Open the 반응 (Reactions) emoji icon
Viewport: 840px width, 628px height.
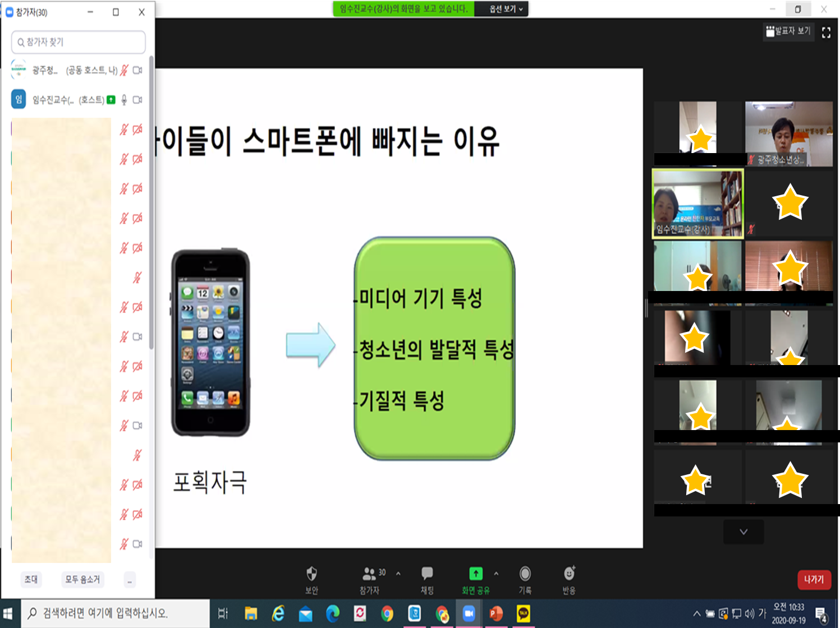568,574
